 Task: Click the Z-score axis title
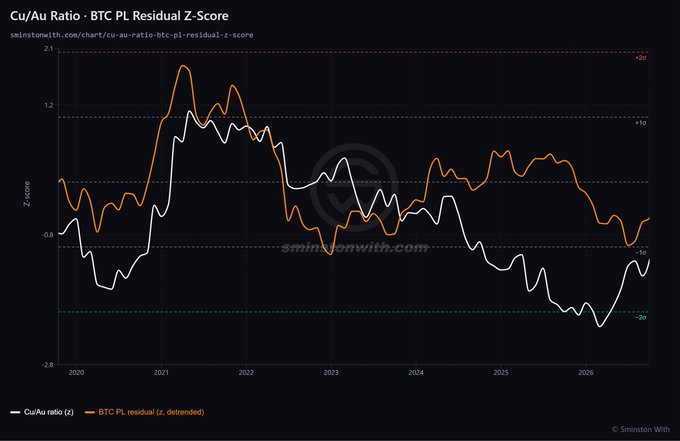coord(27,194)
